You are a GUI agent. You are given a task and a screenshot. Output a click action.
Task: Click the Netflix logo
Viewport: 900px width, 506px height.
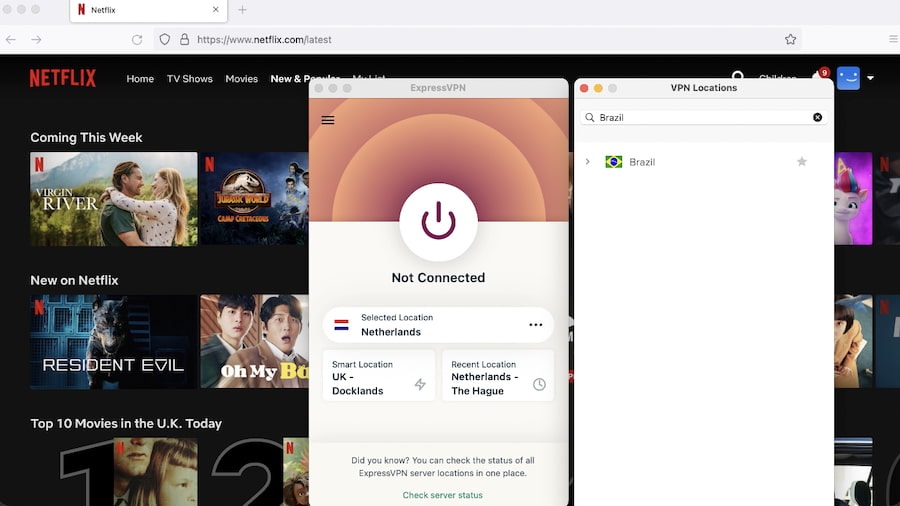(x=63, y=78)
